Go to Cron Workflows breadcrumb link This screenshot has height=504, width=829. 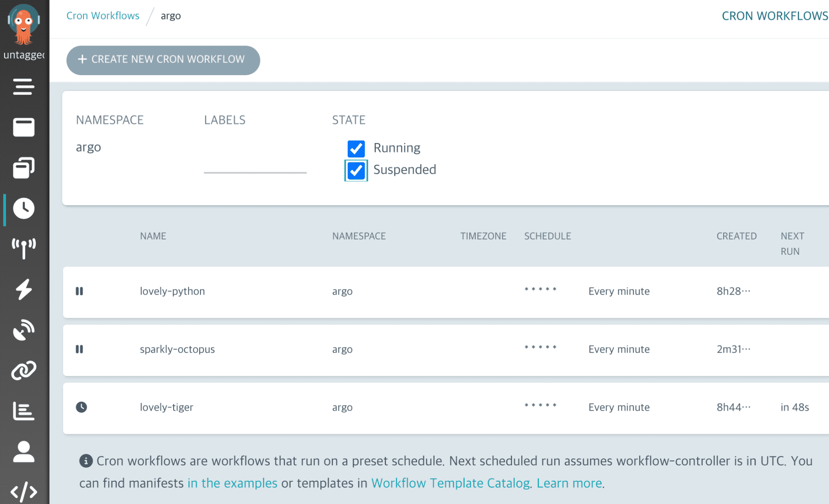tap(103, 15)
